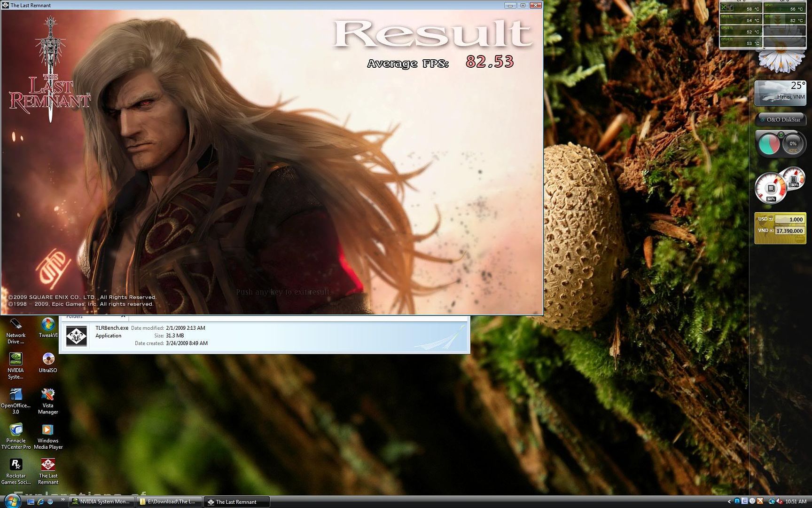Close the Folders pane in Explorer
Viewport: 812px width, 508px height.
tap(123, 317)
